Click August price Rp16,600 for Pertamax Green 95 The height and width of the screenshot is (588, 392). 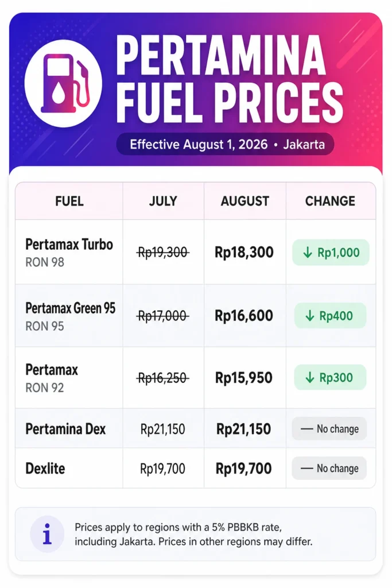243,316
